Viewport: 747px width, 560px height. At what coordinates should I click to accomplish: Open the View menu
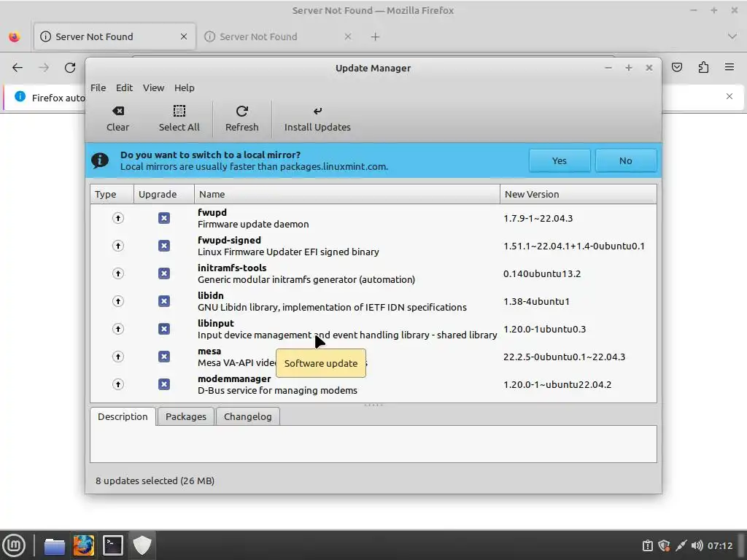(153, 87)
